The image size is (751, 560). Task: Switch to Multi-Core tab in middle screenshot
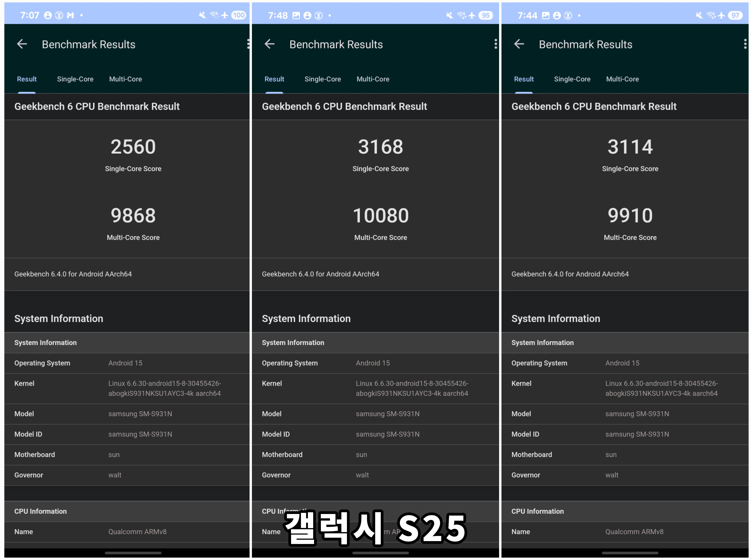373,79
